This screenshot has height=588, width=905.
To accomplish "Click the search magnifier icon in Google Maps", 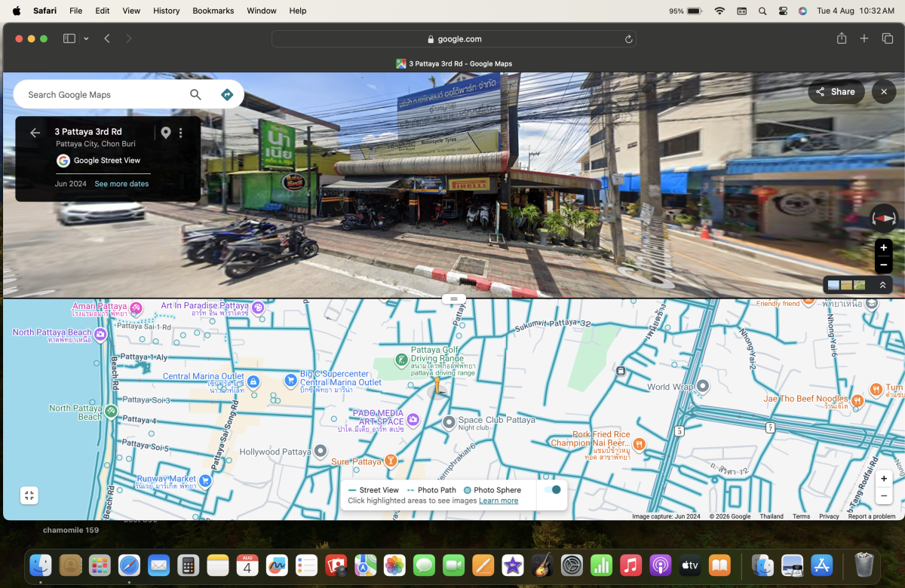I will click(195, 94).
